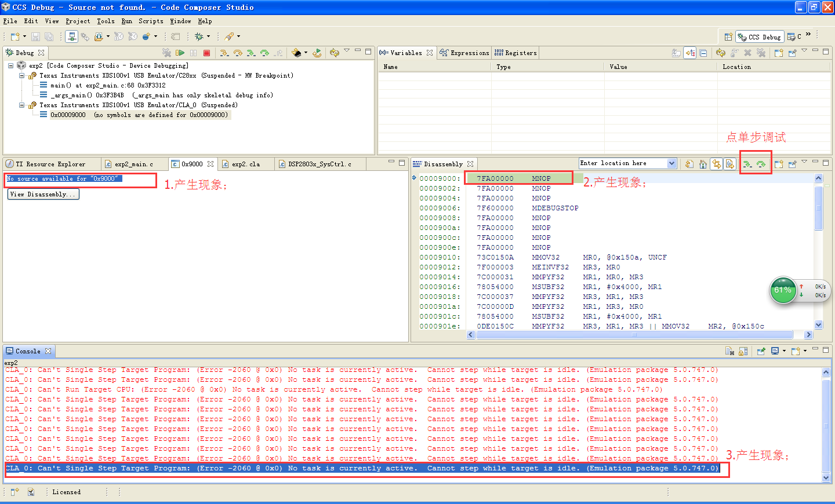This screenshot has width=835, height=504.
Task: Switch to the CCS Debug perspective
Action: click(760, 36)
